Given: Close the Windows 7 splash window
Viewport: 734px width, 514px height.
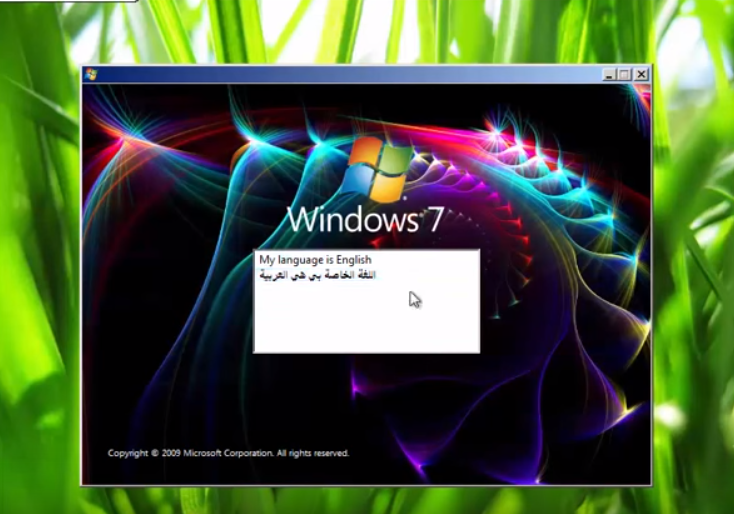Looking at the screenshot, I should coord(641,75).
